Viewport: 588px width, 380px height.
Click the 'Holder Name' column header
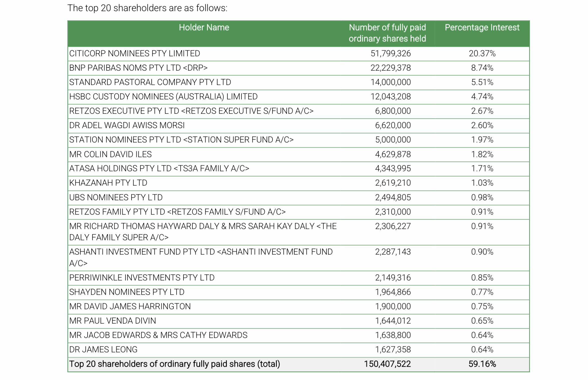(204, 28)
